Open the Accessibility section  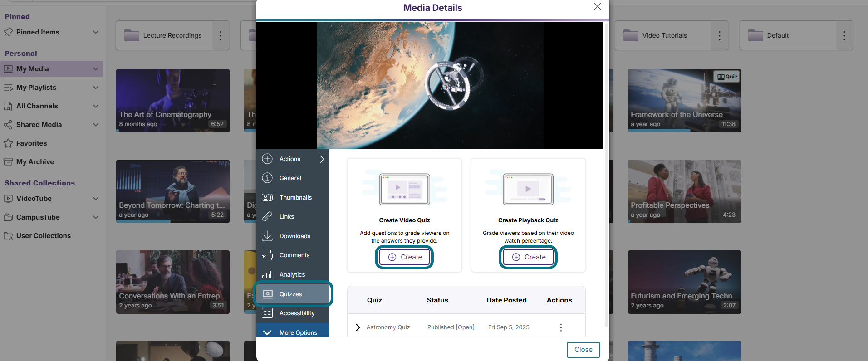coord(293,313)
